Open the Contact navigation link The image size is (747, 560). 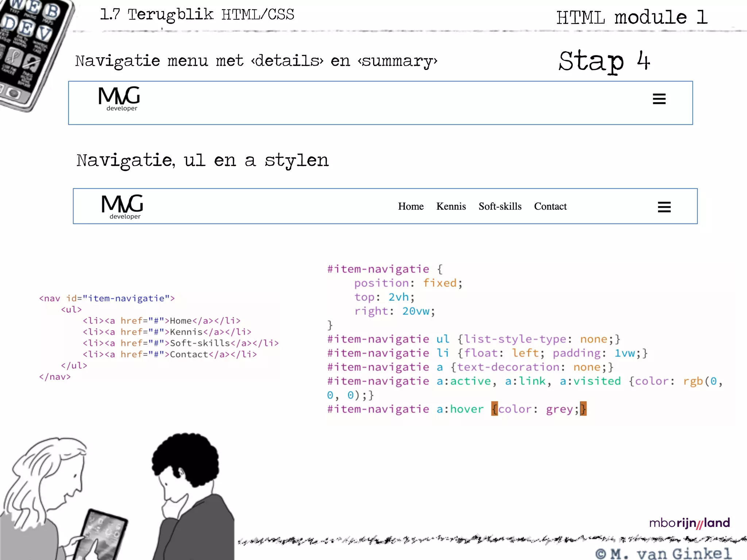550,206
